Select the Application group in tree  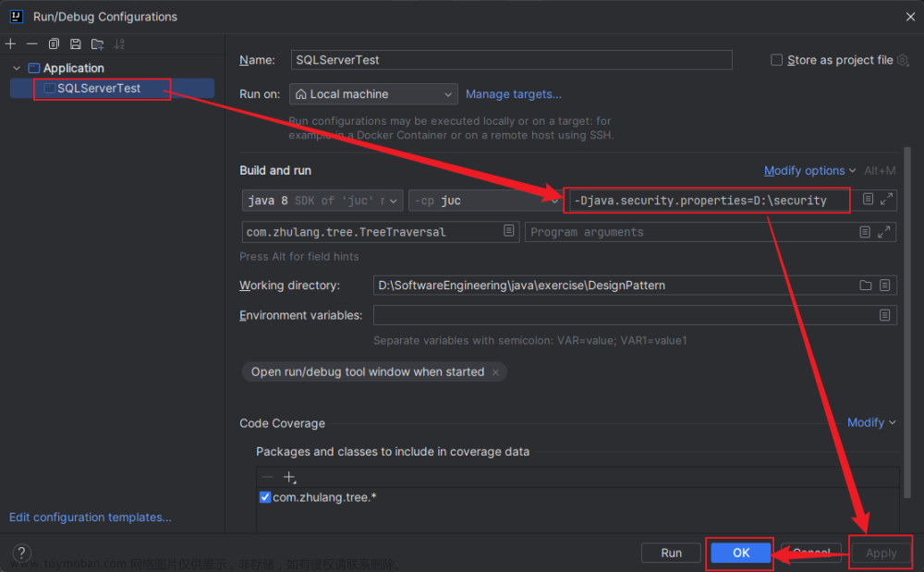tap(73, 68)
